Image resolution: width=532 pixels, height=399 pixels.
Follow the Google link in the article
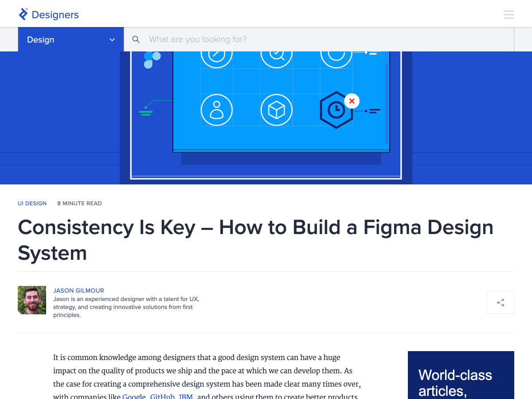click(134, 396)
